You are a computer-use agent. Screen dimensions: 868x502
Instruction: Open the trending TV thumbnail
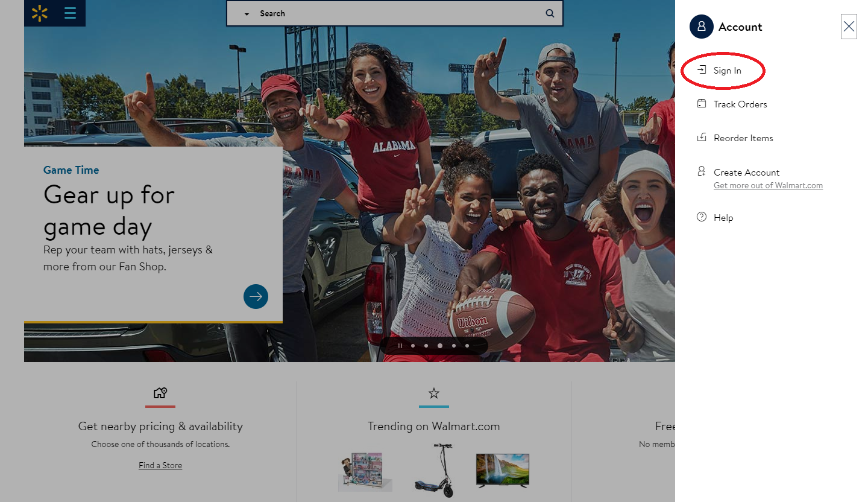(502, 470)
